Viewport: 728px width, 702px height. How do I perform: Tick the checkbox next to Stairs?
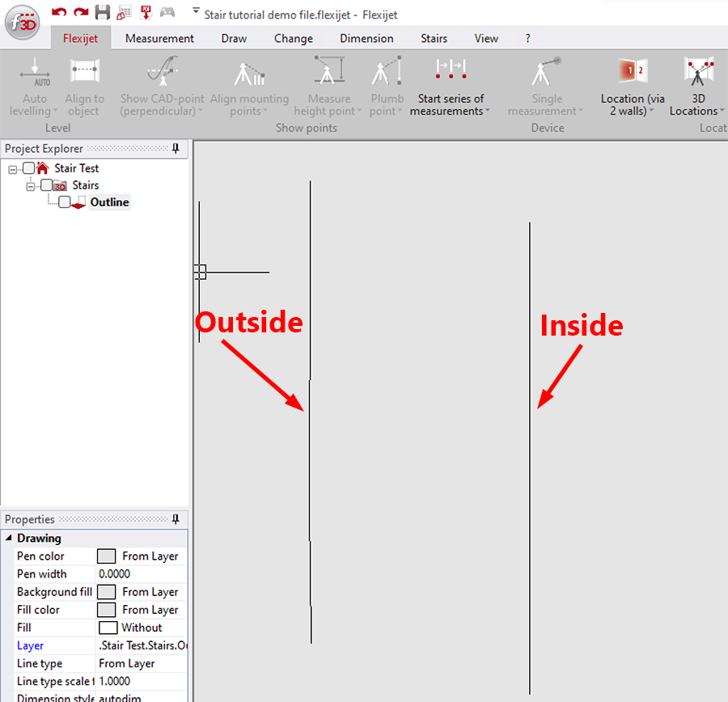[x=46, y=184]
